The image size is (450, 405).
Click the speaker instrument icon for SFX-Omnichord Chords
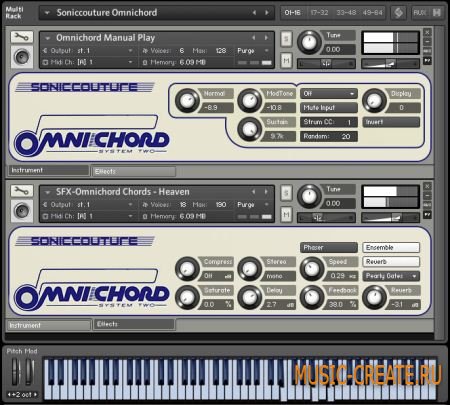point(22,211)
